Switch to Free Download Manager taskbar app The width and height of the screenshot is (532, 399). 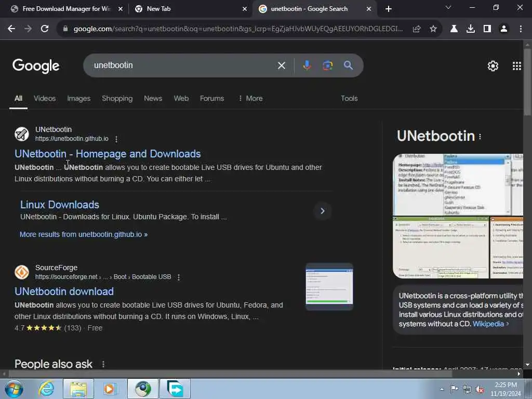[175, 389]
